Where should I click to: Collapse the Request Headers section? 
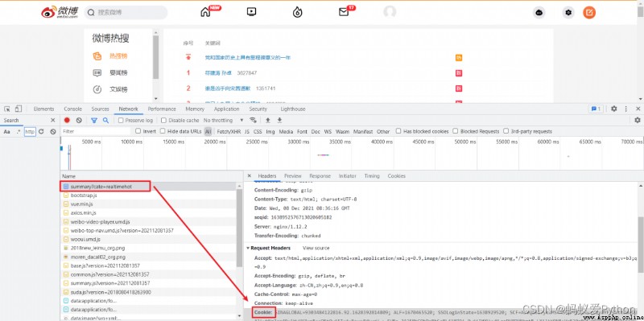point(248,248)
